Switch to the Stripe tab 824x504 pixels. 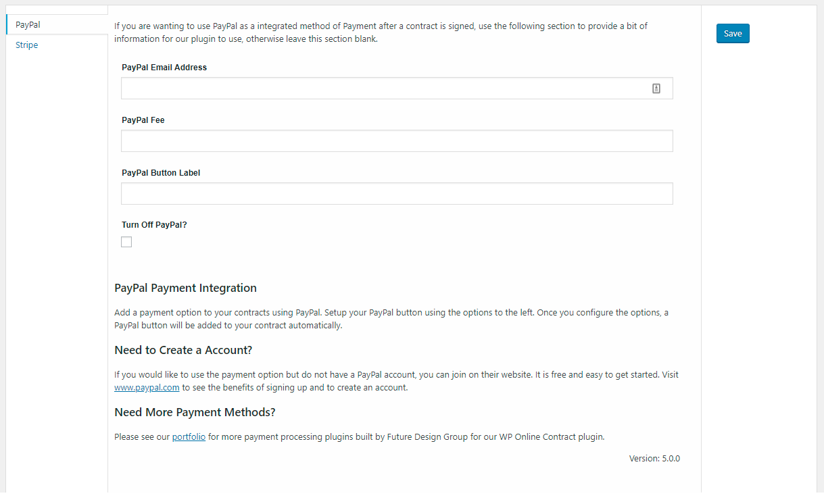point(27,45)
